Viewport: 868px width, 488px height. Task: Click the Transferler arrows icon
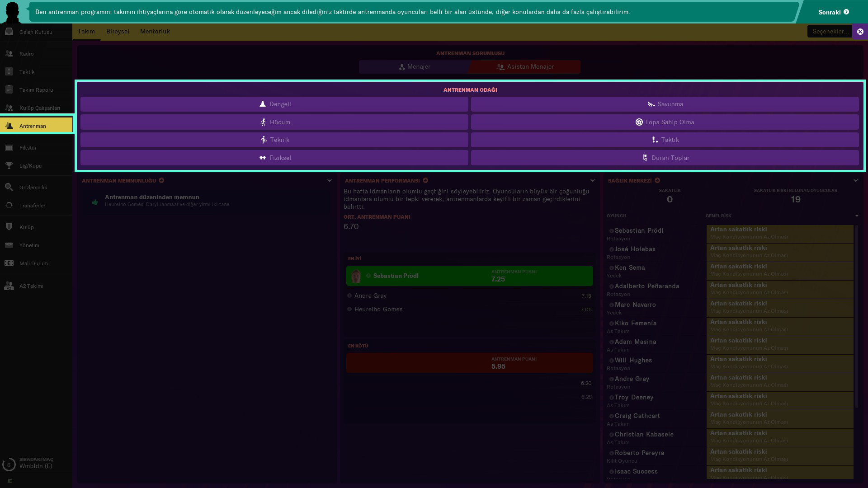click(9, 205)
